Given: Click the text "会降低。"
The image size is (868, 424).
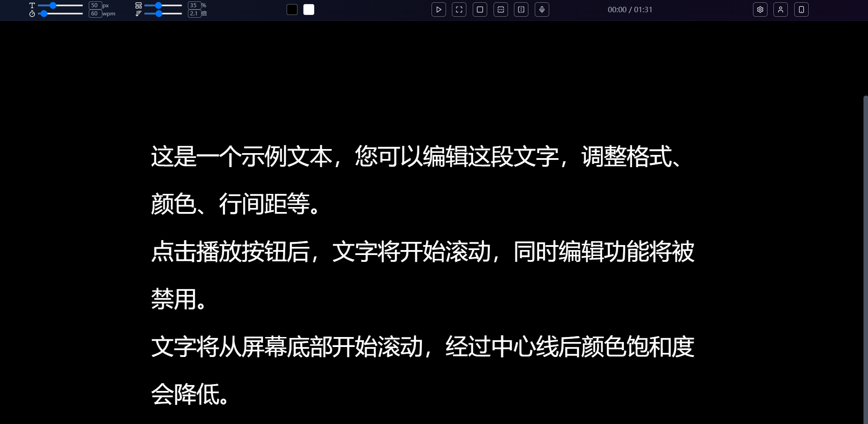Looking at the screenshot, I should point(190,394).
